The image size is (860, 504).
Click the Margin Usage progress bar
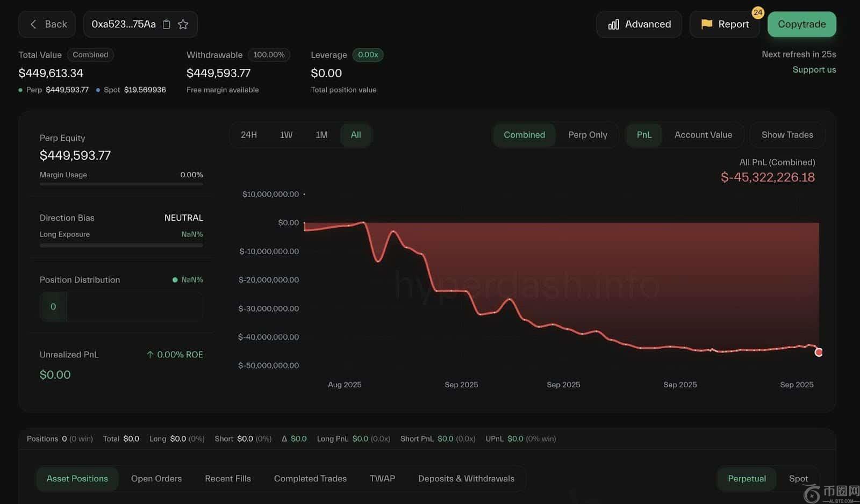(121, 184)
